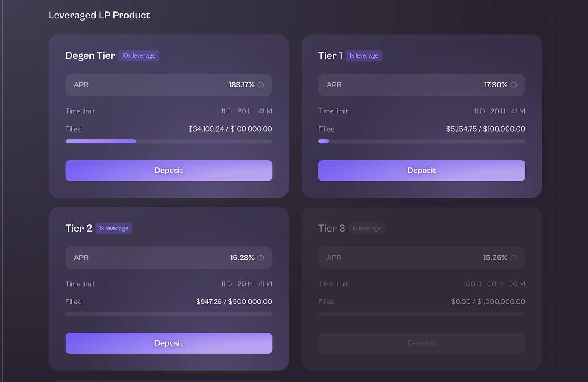Click the Tier 2 Deposit button
The image size is (588, 382).
[x=168, y=343]
